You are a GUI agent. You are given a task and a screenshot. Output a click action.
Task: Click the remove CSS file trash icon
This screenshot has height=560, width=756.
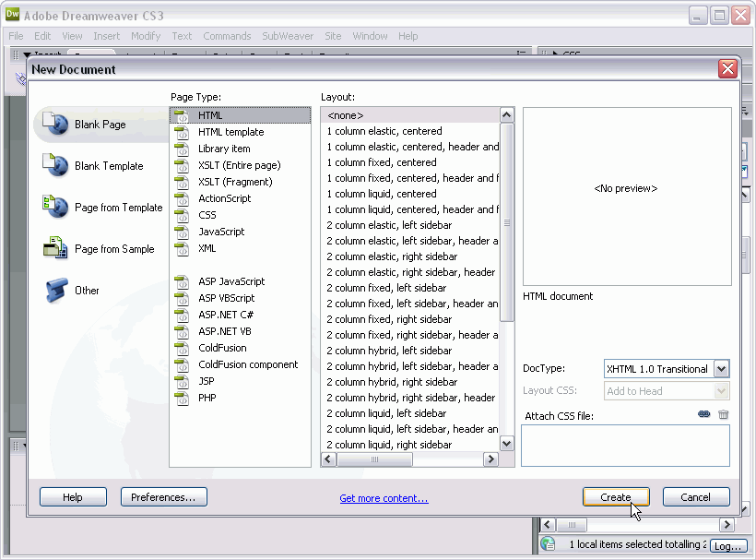coord(723,414)
